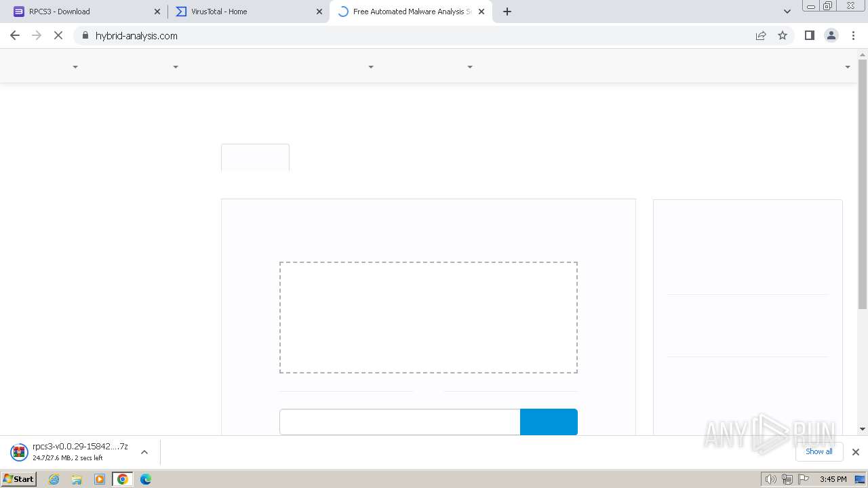Screen dimensions: 868x488
Task: Open File Explorer from the taskbar
Action: 77,479
